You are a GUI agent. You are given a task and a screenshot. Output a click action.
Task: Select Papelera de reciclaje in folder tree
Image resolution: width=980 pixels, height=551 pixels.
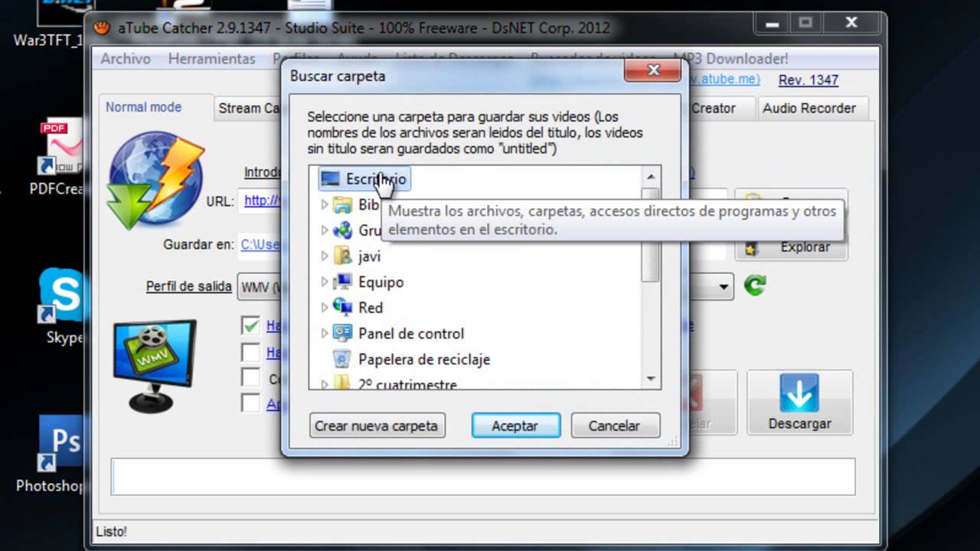[424, 359]
